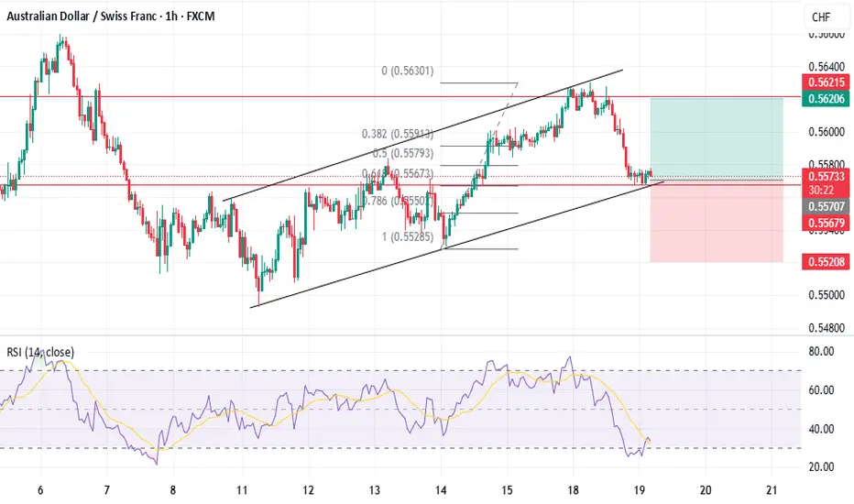This screenshot has height=504, width=854.
Task: Click the RSI (14, close) indicator label
Action: coord(40,352)
